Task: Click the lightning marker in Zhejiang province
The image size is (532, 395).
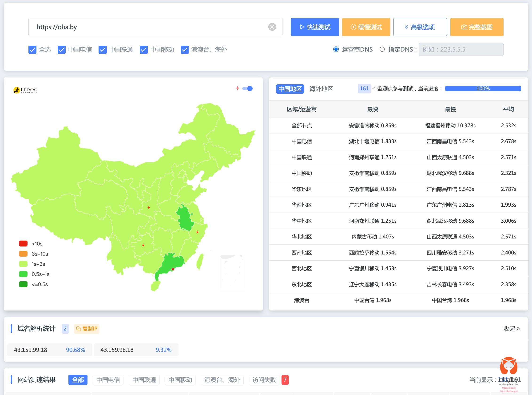Action: tap(197, 232)
